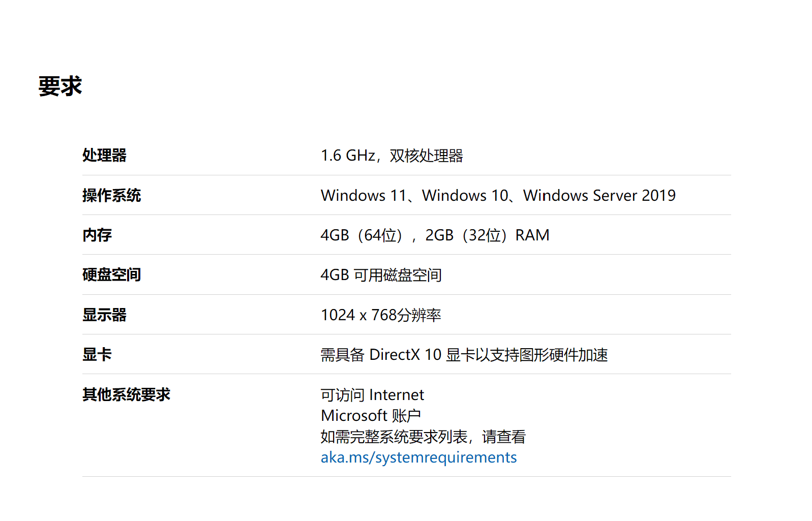Open the aka.ms/systemrequirements link
This screenshot has height=521, width=812.
click(418, 457)
